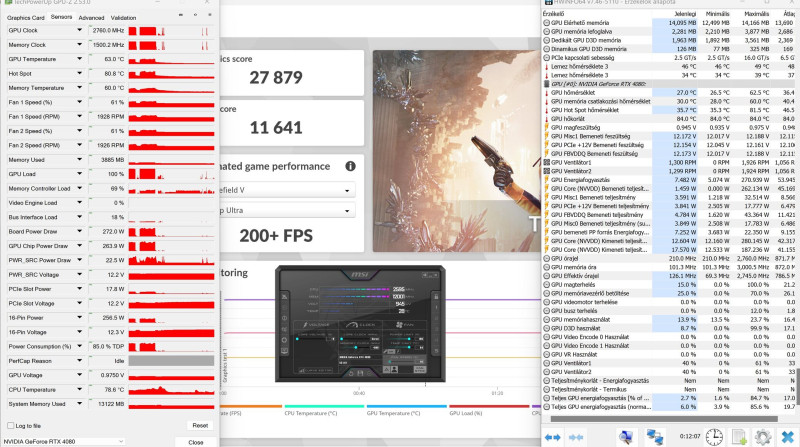Switch to Sensors tab in GPU-Z

(61, 17)
